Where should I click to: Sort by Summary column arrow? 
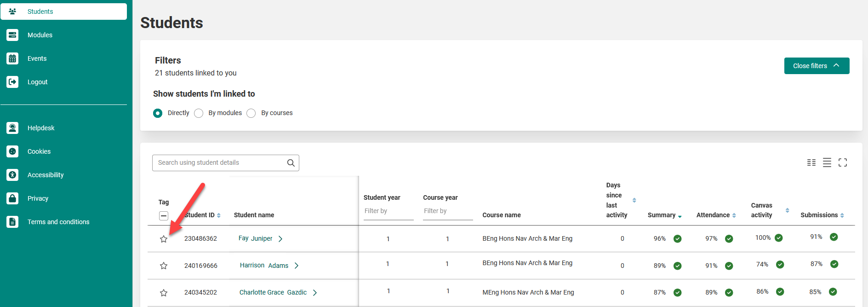click(x=680, y=216)
